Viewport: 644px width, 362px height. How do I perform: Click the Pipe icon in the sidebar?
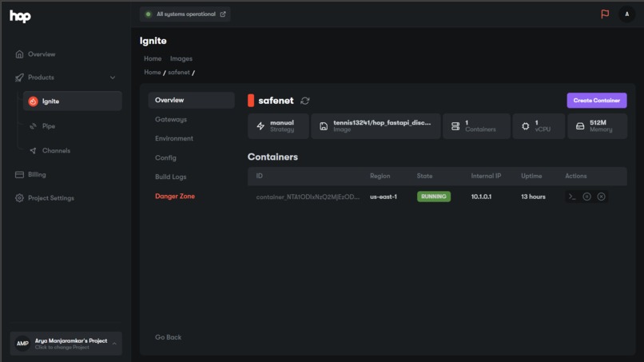34,126
